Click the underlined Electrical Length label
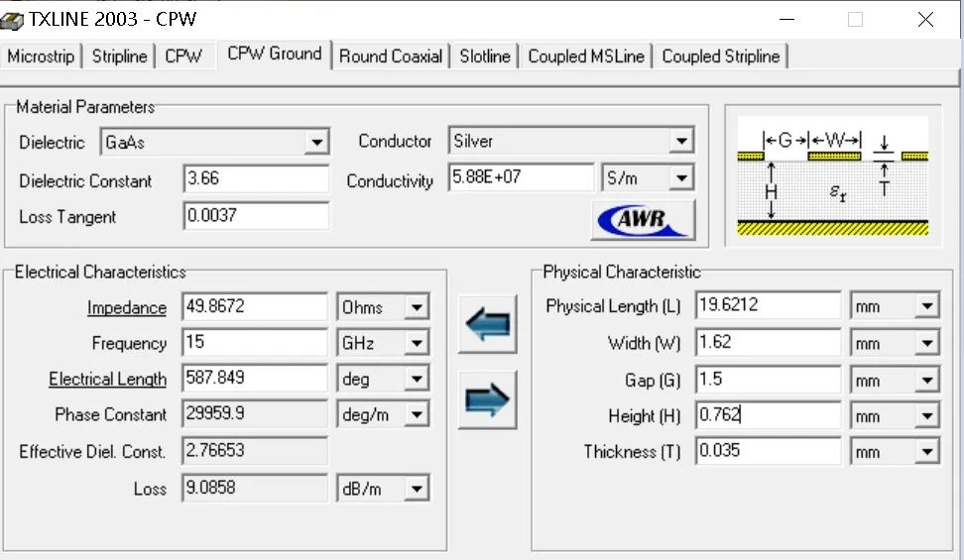Image resolution: width=964 pixels, height=560 pixels. [x=107, y=379]
